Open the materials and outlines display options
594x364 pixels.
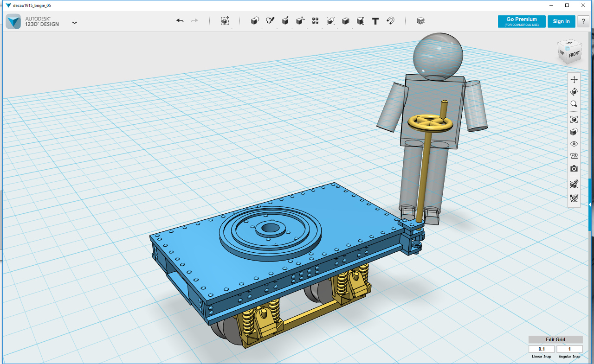point(574,132)
